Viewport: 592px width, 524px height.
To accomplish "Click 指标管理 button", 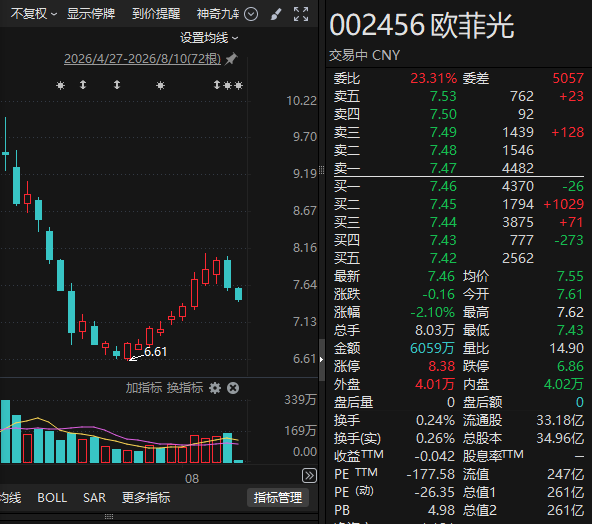I will (278, 498).
